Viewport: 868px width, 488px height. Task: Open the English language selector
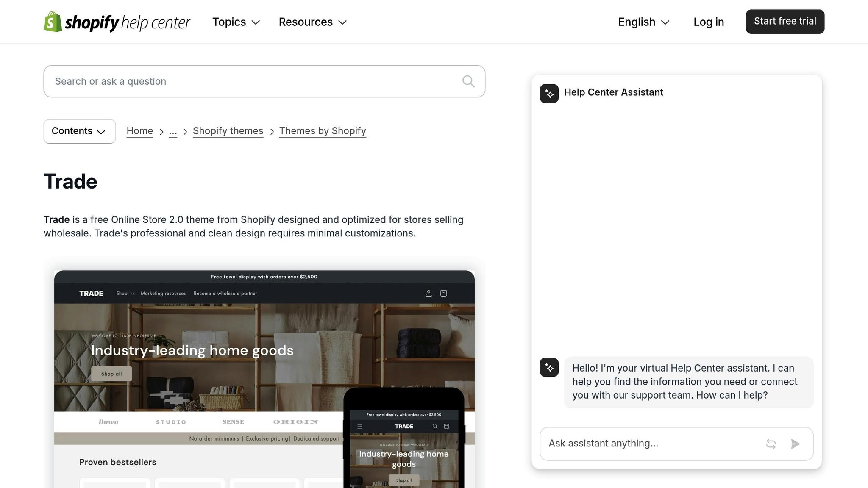[x=644, y=22]
